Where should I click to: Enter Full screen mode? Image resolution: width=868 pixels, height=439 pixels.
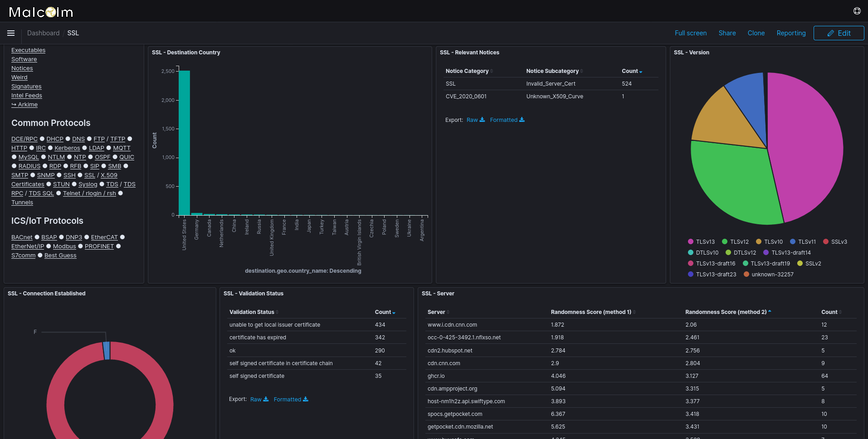(x=690, y=33)
